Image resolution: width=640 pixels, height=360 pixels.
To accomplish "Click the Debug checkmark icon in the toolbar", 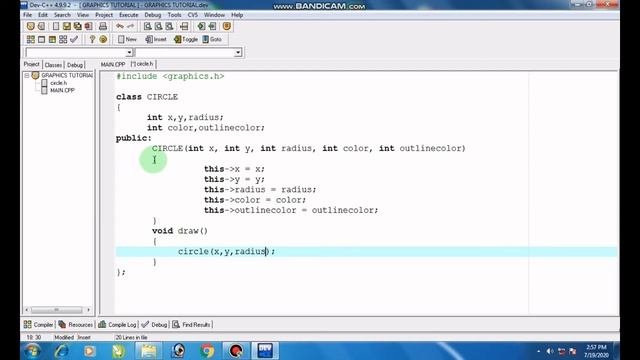I will tap(74, 39).
